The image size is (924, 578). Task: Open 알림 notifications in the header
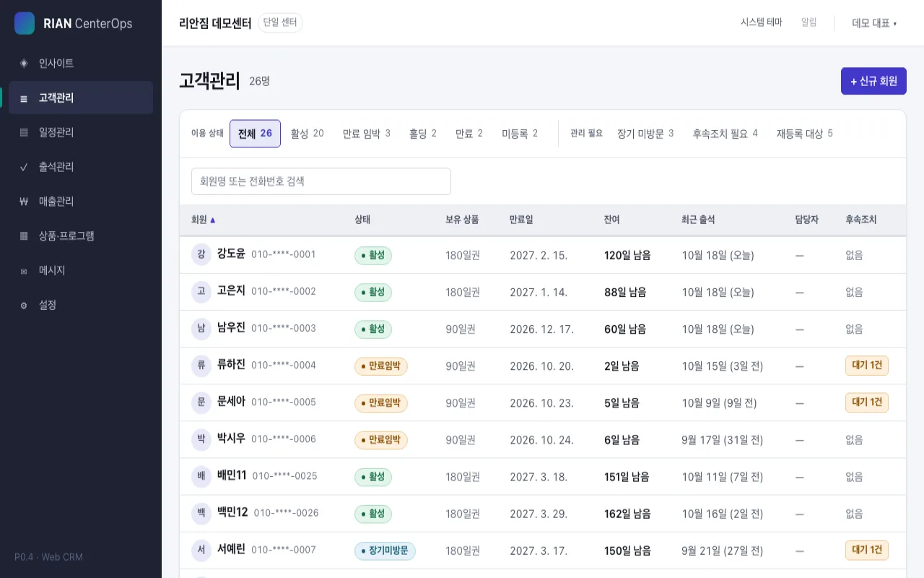pyautogui.click(x=809, y=22)
